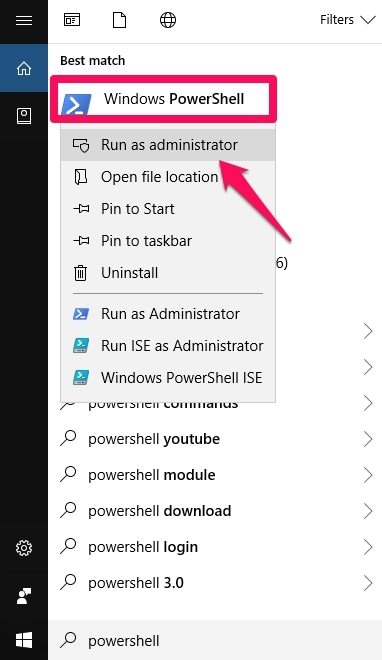Choose Pin to Start

coord(168,209)
